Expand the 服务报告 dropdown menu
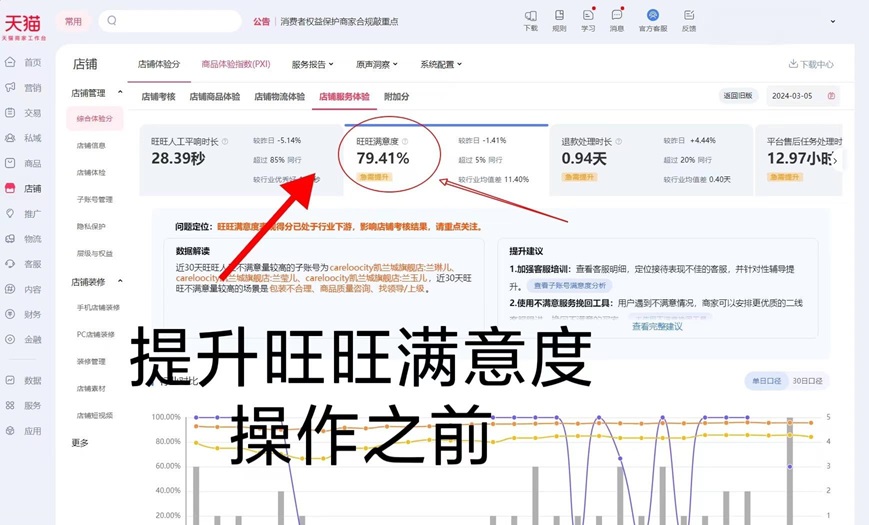869x525 pixels. 315,65
